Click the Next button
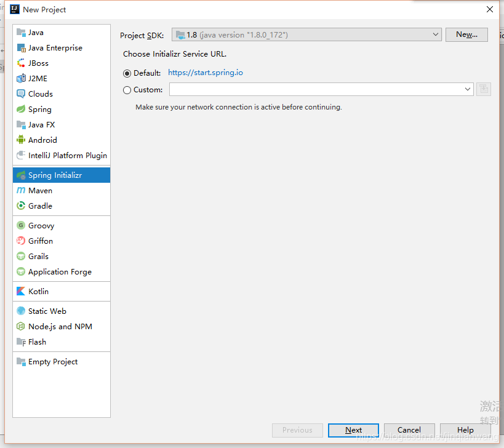This screenshot has width=504, height=448. pos(353,430)
